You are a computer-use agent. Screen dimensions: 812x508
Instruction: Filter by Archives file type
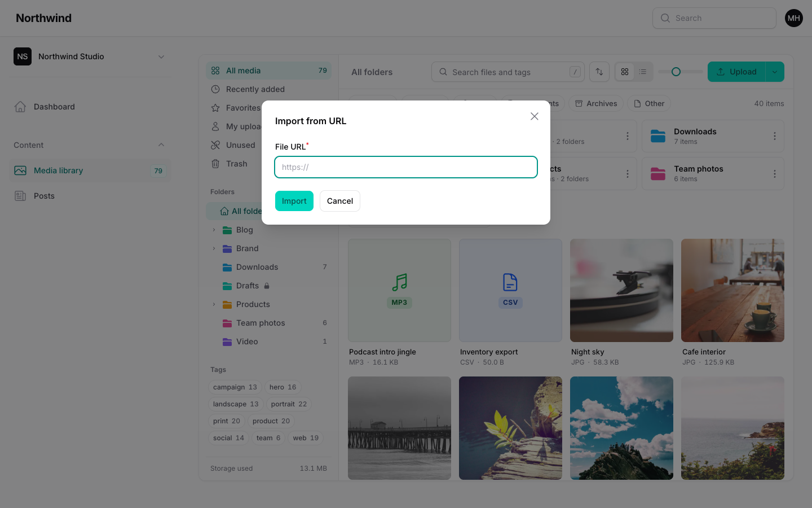(596, 103)
